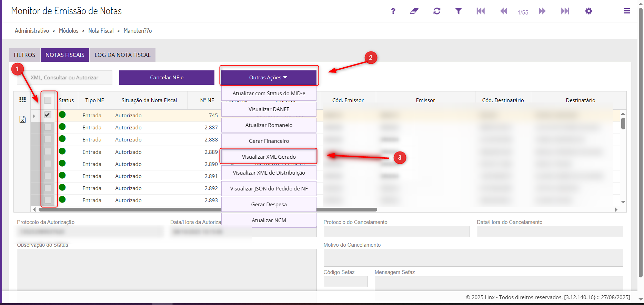Open the grid column chooser icon
The image size is (644, 305).
[22, 100]
